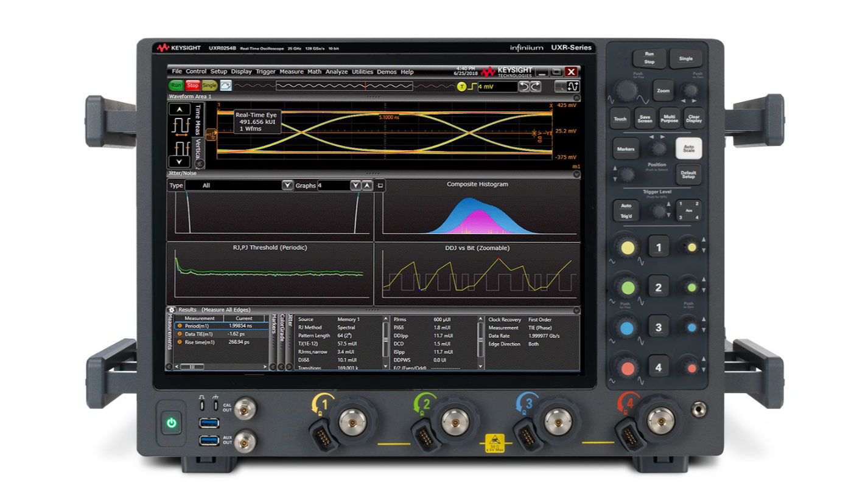Click the graph layout icon beside Graphs
Viewport: 868px width, 492px height.
click(x=380, y=185)
